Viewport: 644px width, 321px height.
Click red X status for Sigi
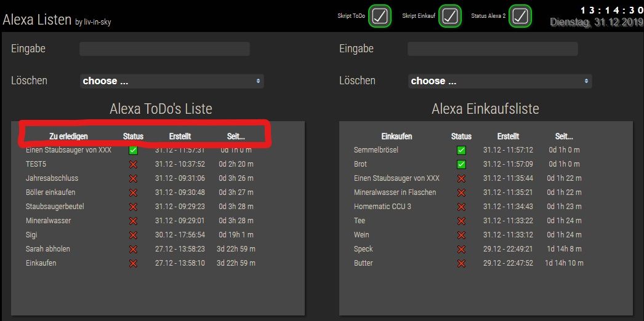coord(133,236)
